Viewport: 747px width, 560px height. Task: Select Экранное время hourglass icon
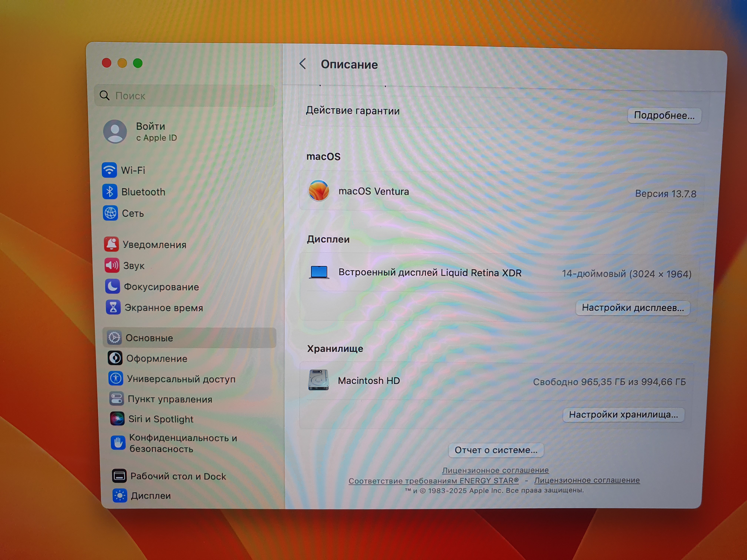click(x=113, y=307)
